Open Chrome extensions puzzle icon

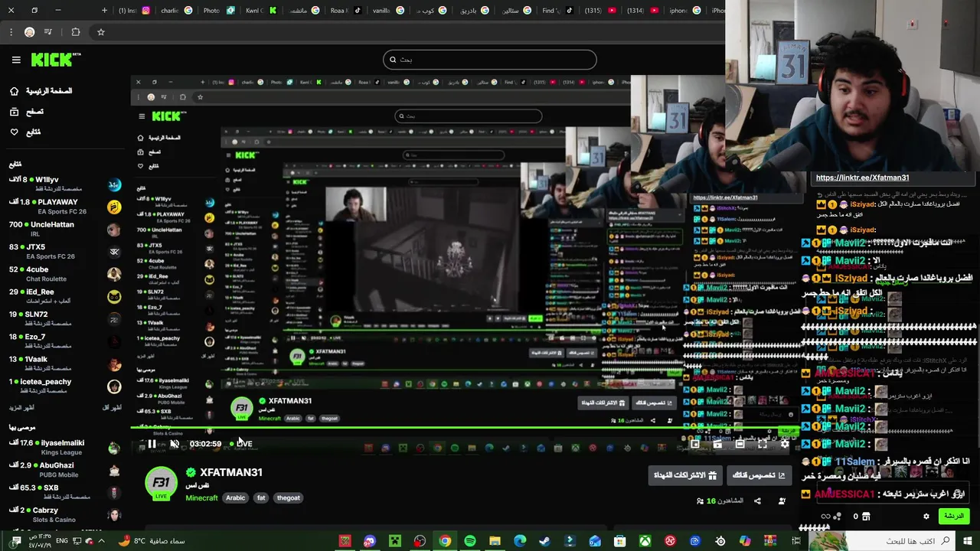pyautogui.click(x=75, y=32)
